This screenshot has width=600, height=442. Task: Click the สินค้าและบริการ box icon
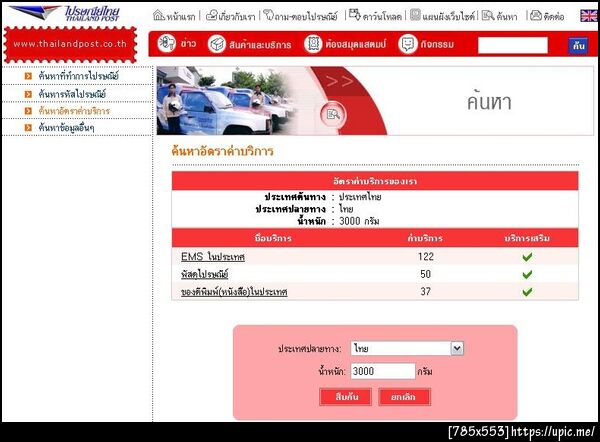click(217, 44)
